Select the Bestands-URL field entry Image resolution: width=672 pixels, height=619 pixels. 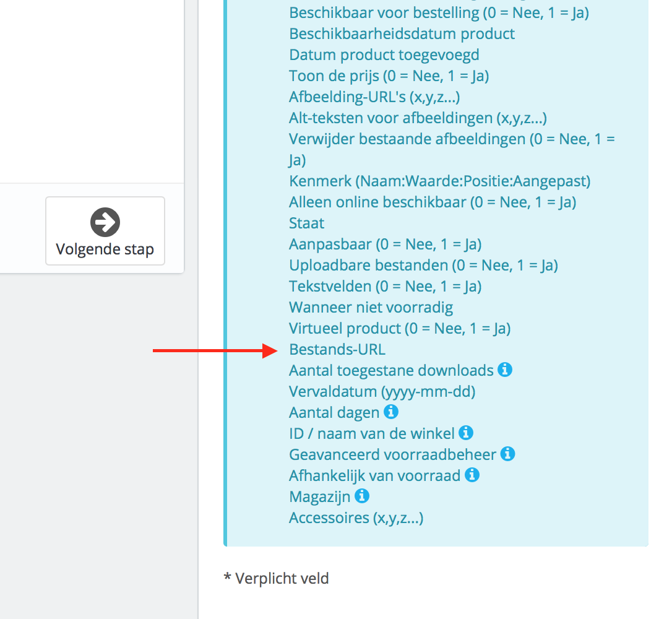pyautogui.click(x=337, y=349)
